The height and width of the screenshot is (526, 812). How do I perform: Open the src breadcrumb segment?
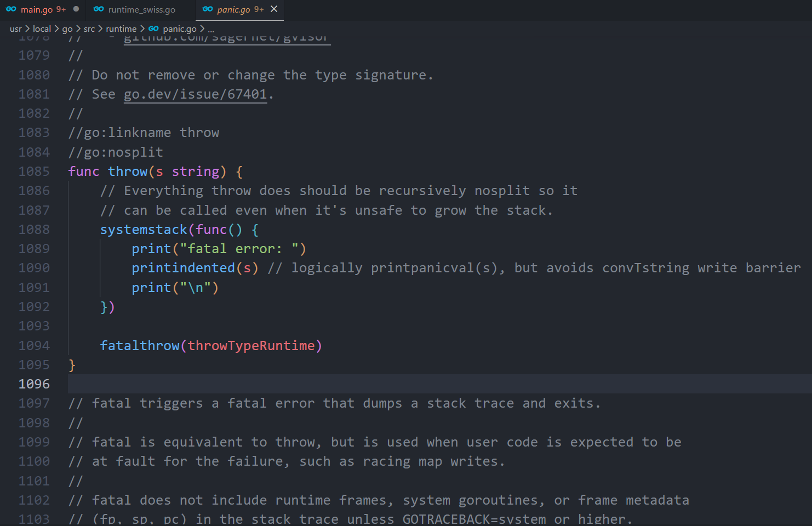[x=89, y=28]
